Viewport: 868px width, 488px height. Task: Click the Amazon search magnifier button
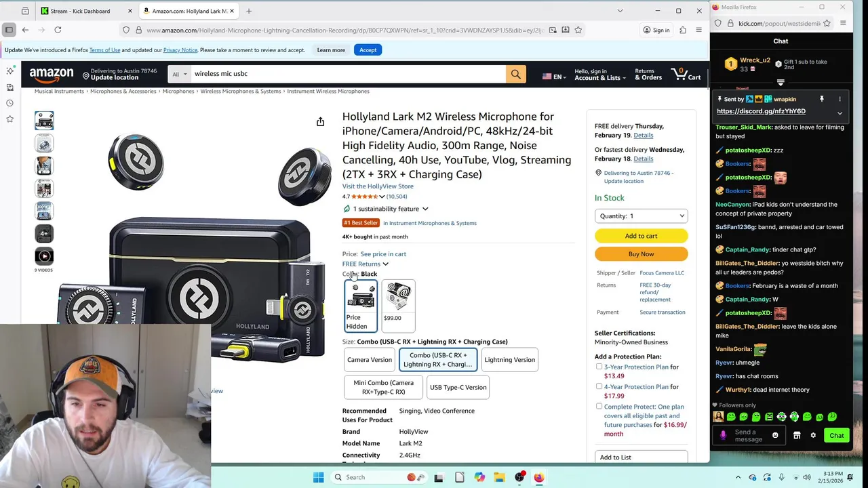[x=515, y=74]
